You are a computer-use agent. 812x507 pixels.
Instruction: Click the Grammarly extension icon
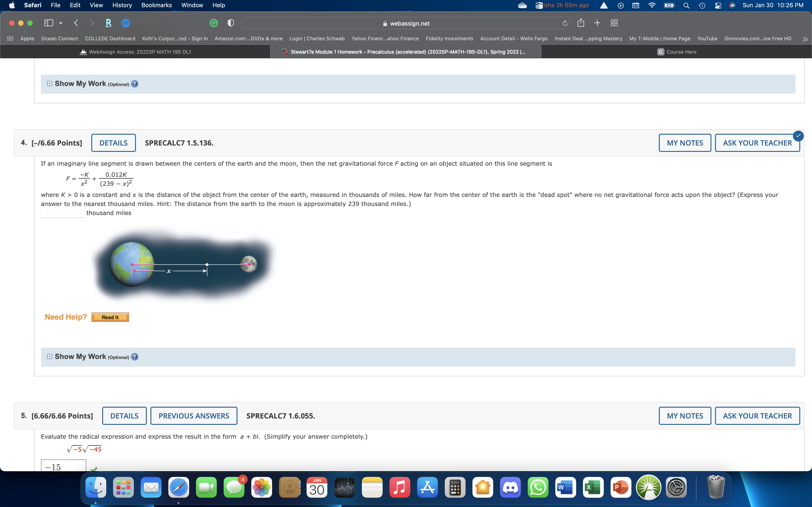214,23
